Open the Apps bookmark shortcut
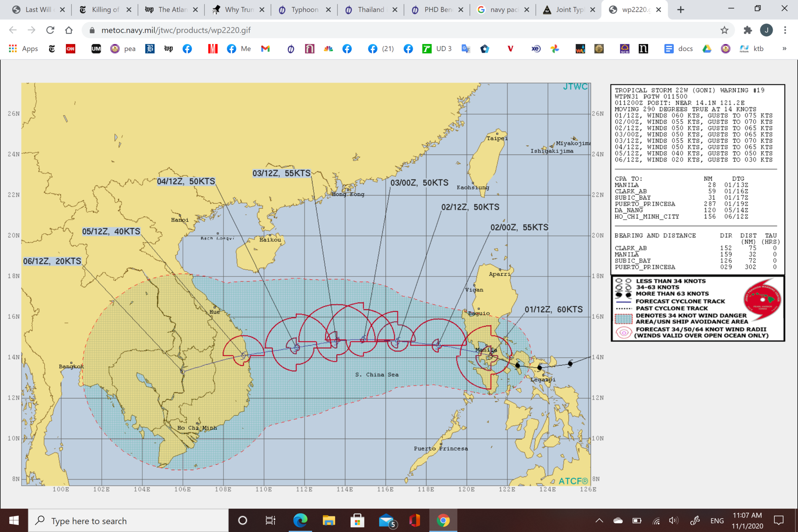This screenshot has height=532, width=798. click(x=23, y=48)
